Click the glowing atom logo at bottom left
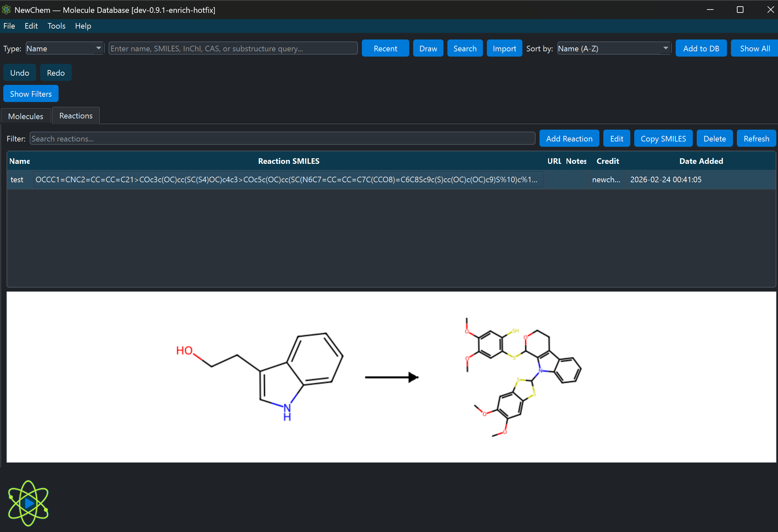Image resolution: width=778 pixels, height=532 pixels. [28, 503]
